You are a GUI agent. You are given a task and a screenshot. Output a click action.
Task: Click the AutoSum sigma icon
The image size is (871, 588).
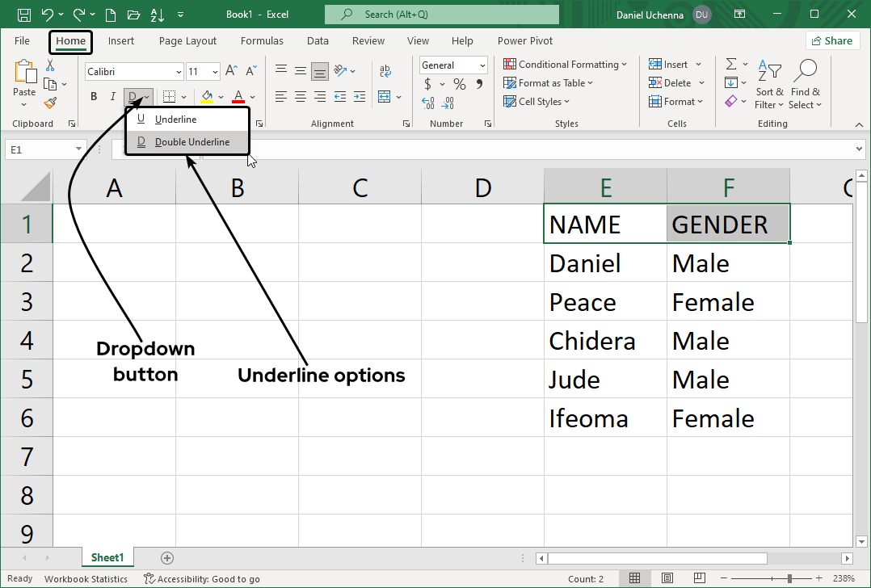tap(731, 65)
